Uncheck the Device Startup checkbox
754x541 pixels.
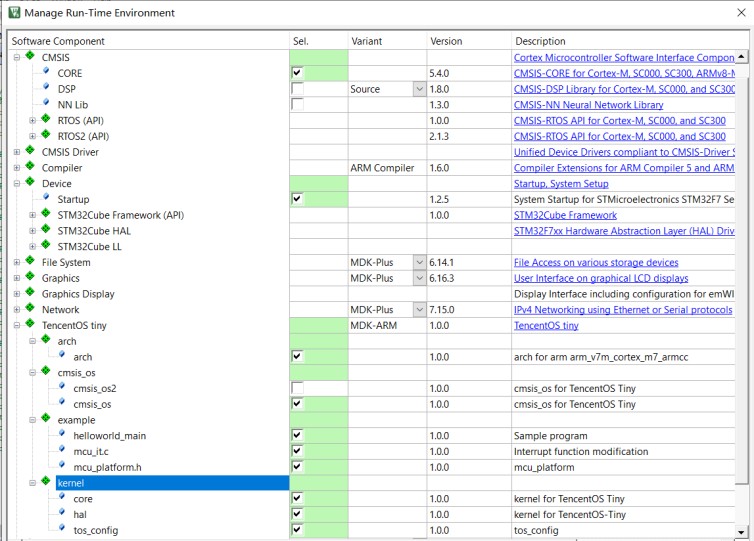point(297,199)
